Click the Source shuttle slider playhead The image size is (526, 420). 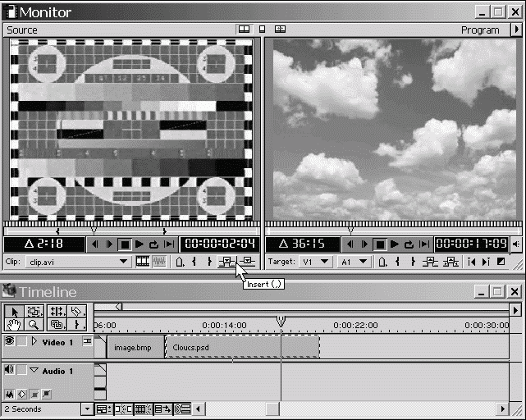pyautogui.click(x=94, y=231)
